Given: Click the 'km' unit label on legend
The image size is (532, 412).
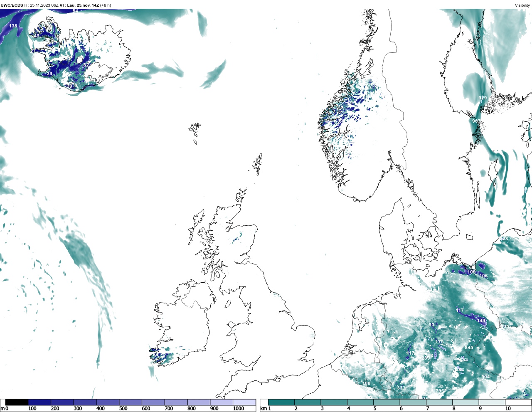Looking at the screenshot, I should pyautogui.click(x=264, y=409).
